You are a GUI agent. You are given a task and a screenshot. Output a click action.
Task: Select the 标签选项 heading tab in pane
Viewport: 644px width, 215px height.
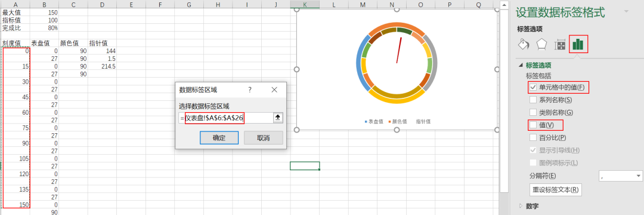530,29
